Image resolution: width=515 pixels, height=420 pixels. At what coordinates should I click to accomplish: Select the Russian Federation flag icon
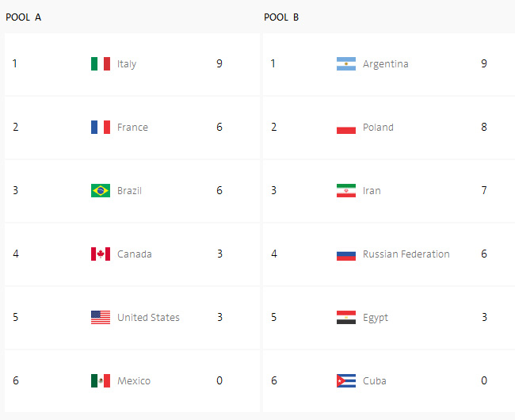tap(346, 254)
